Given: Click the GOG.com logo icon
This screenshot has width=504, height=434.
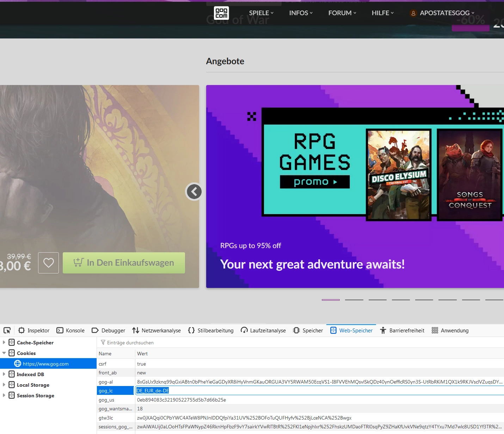Looking at the screenshot, I should (x=221, y=13).
